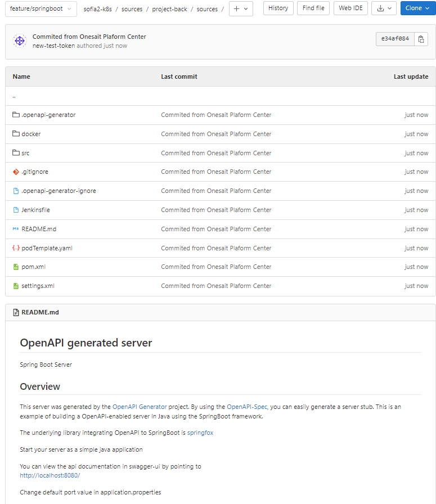
Task: Open the src folder
Action: click(x=25, y=153)
